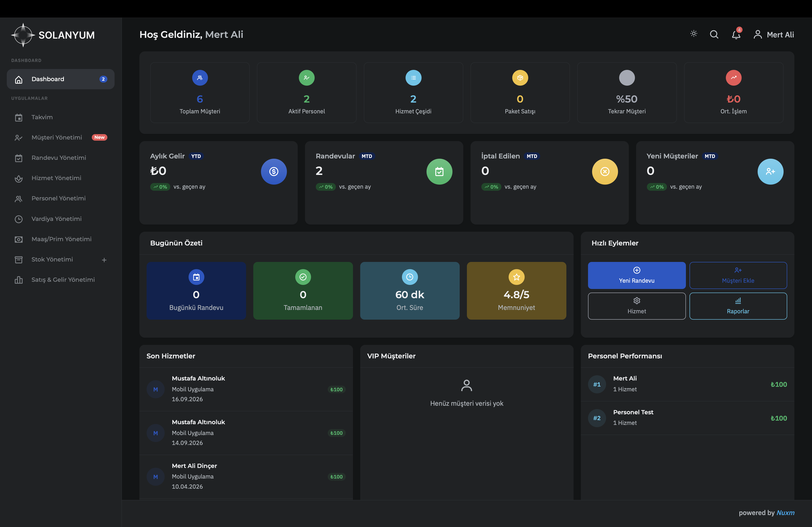
Task: Click the Bugünkü Randevu calendar icon
Action: pyautogui.click(x=196, y=277)
